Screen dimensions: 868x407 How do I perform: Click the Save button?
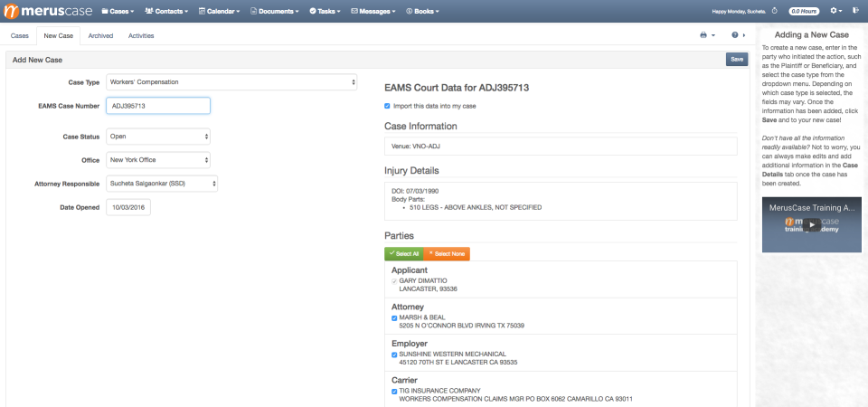737,60
